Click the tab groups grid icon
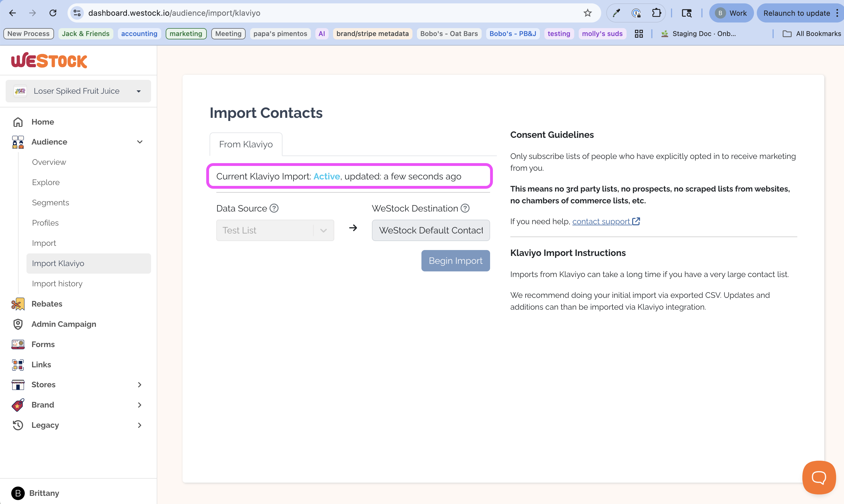The image size is (844, 504). 639,34
